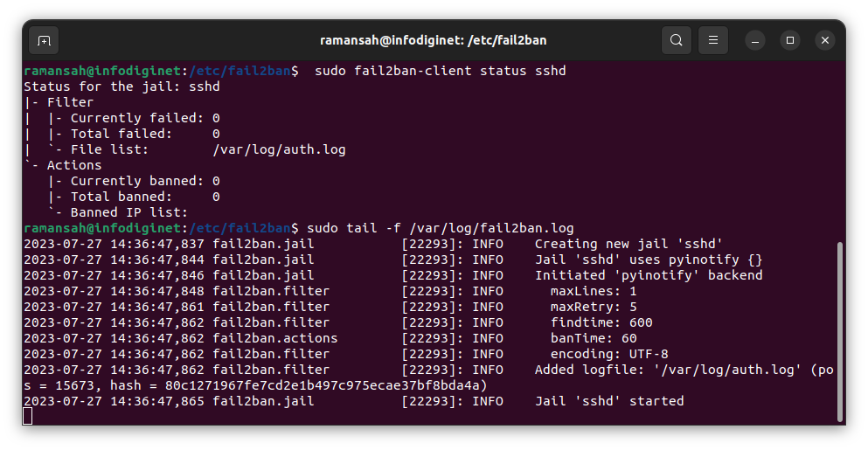The height and width of the screenshot is (450, 868).
Task: Click the "banTime: 60" log entry
Action: pos(594,337)
